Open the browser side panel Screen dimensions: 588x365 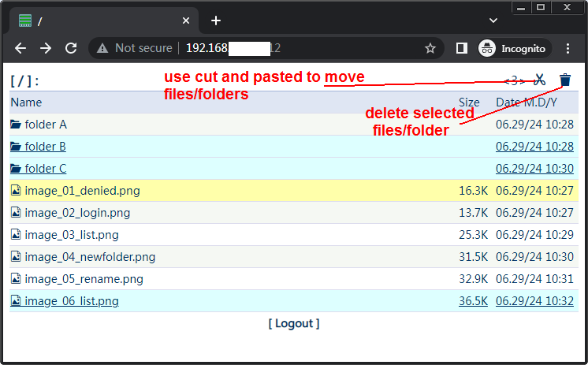click(462, 48)
